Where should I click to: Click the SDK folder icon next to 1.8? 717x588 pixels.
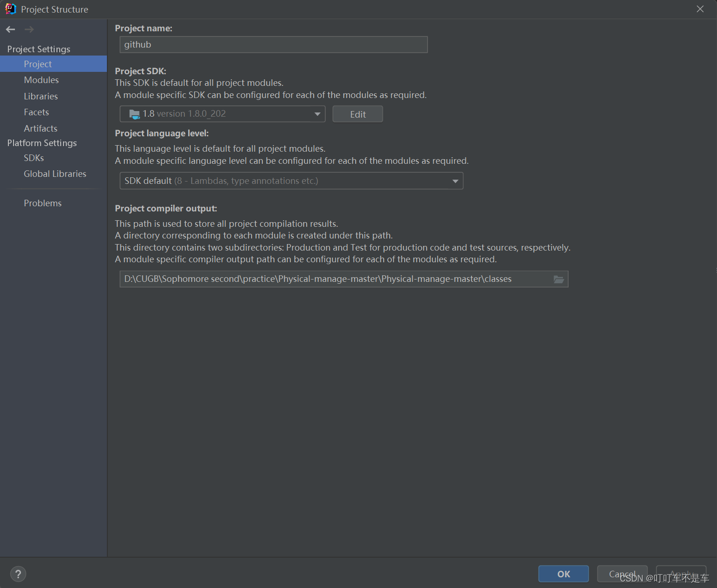point(134,113)
